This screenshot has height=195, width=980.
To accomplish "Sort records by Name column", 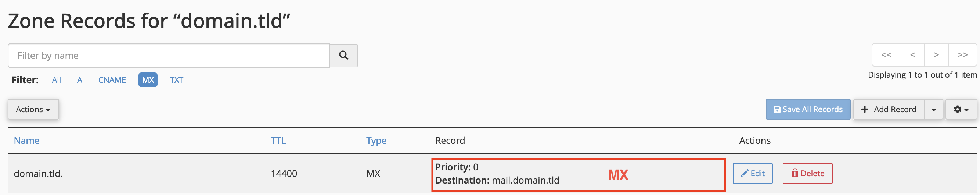I will point(26,141).
